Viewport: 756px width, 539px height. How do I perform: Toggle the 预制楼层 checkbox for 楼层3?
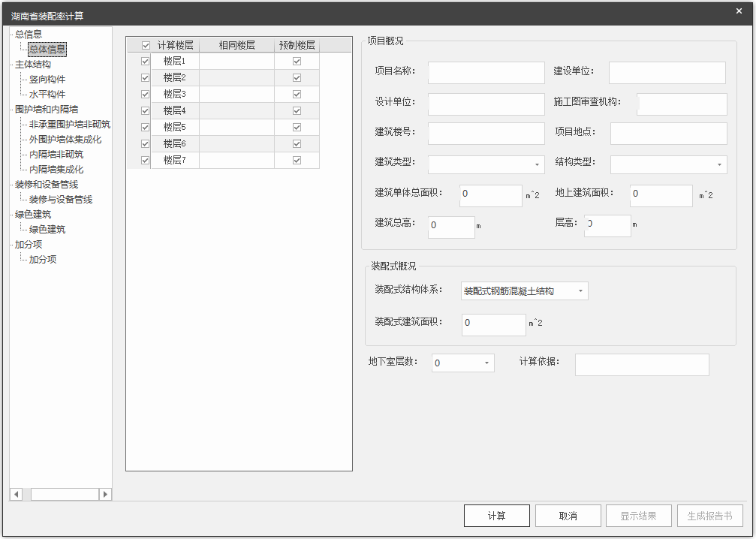[x=297, y=94]
